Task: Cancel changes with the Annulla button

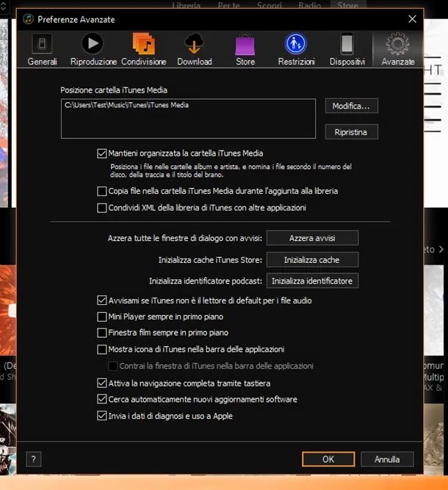Action: (387, 459)
